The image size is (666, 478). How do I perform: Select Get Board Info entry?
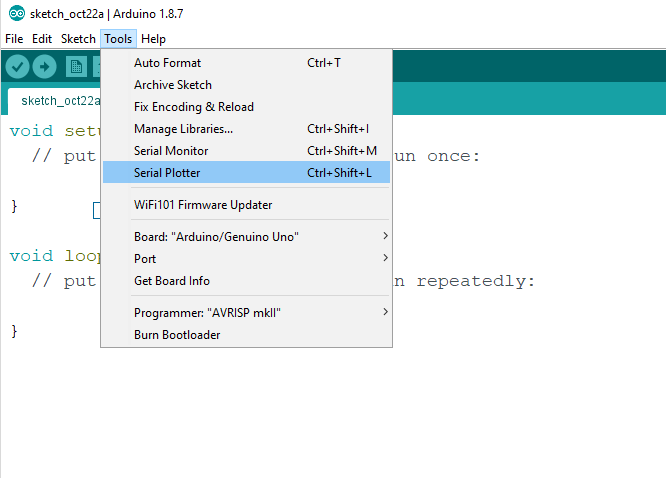click(x=246, y=281)
